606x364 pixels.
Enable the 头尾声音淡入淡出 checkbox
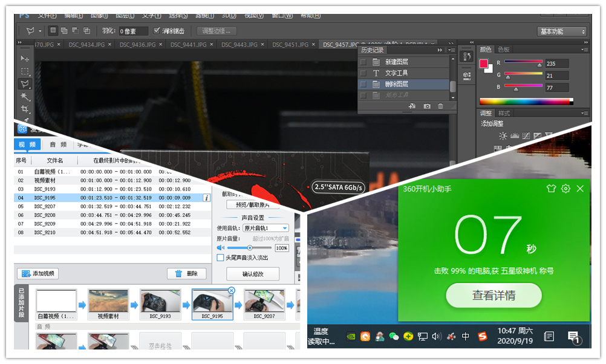(x=220, y=258)
